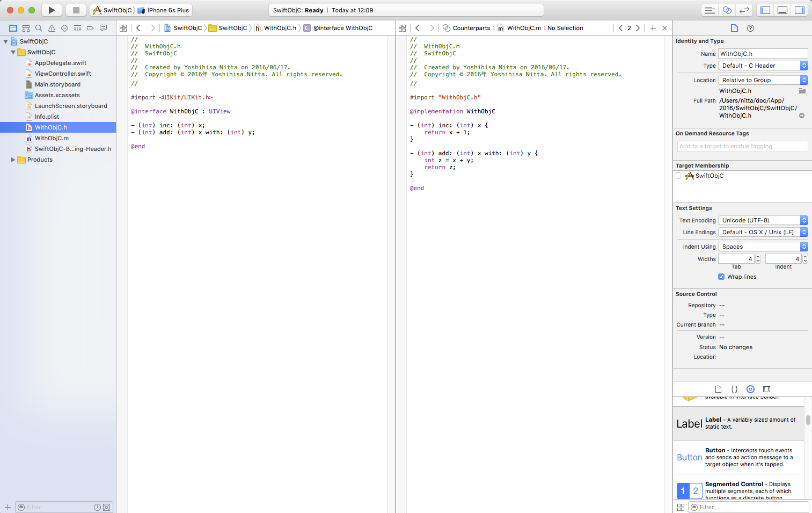Switch to Assistant editor mode

point(727,10)
